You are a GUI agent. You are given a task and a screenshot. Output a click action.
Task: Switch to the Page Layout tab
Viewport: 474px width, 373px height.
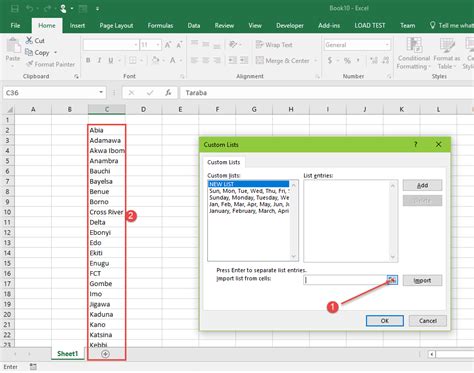tap(116, 25)
